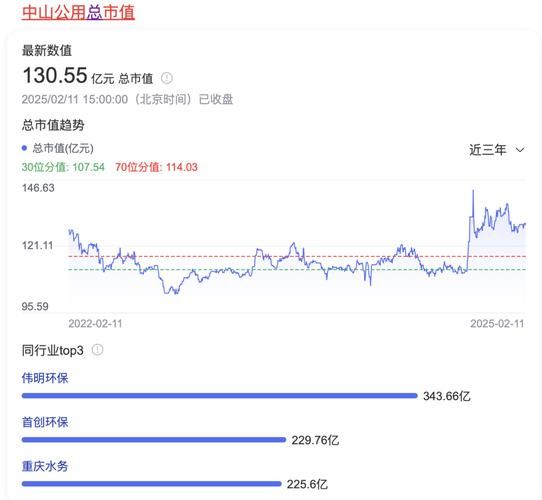Image resolution: width=542 pixels, height=500 pixels.
Task: Open 重庆水务 company link
Action: (45, 466)
